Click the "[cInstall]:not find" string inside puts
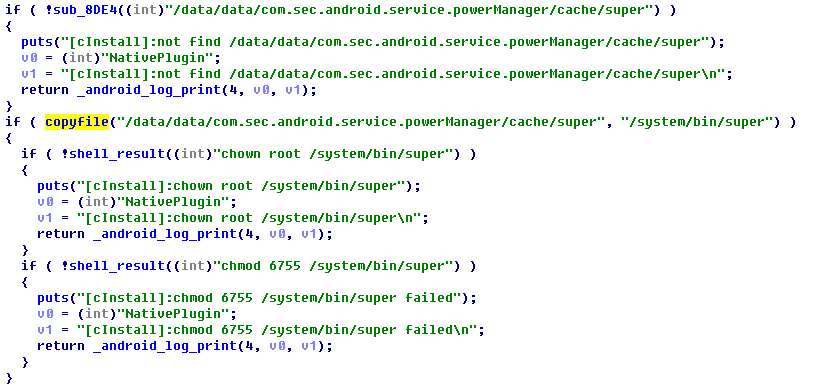Image resolution: width=822 pixels, height=386 pixels. pyautogui.click(x=384, y=42)
